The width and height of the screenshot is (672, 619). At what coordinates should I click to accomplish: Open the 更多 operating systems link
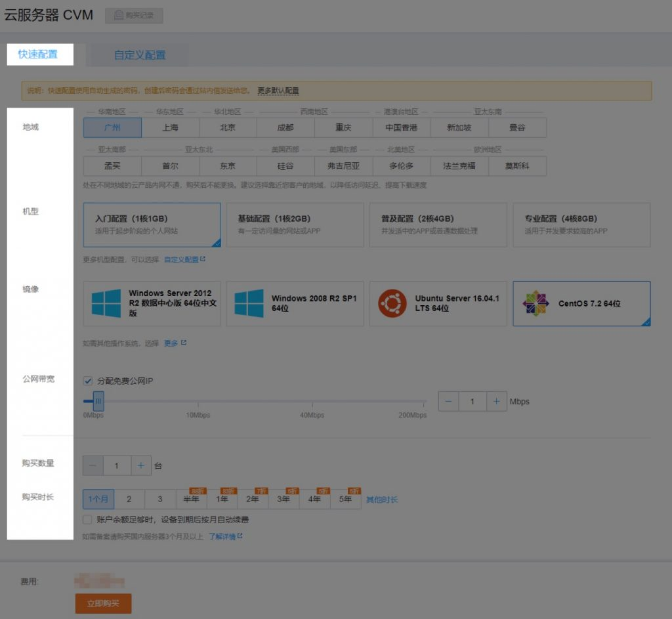pos(171,343)
